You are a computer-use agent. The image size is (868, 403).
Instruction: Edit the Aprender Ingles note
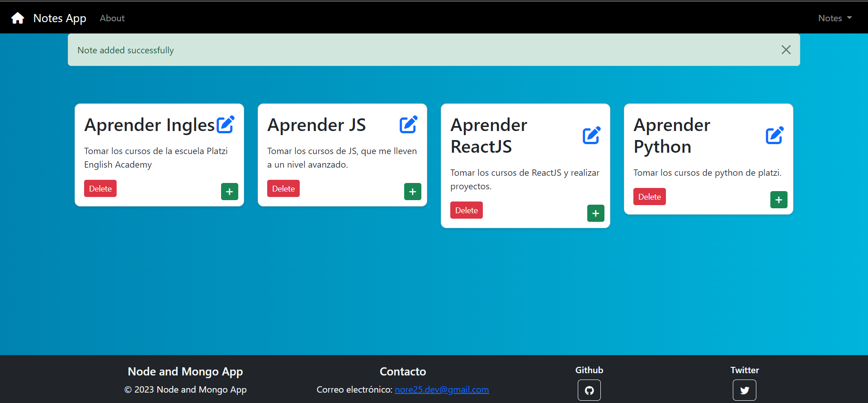click(225, 125)
